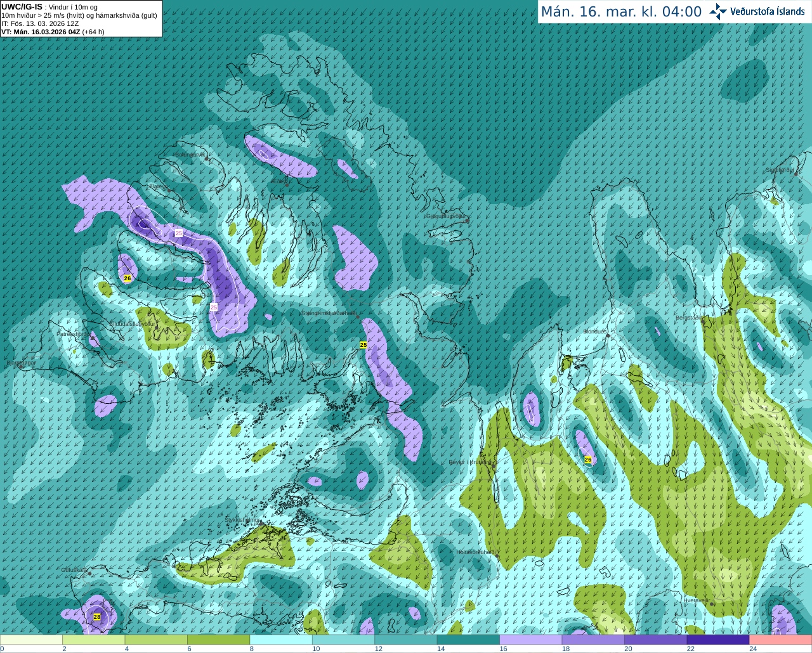The height and width of the screenshot is (653, 812).
Task: Click the Veðurstofa Íslands name text
Action: coord(768,11)
